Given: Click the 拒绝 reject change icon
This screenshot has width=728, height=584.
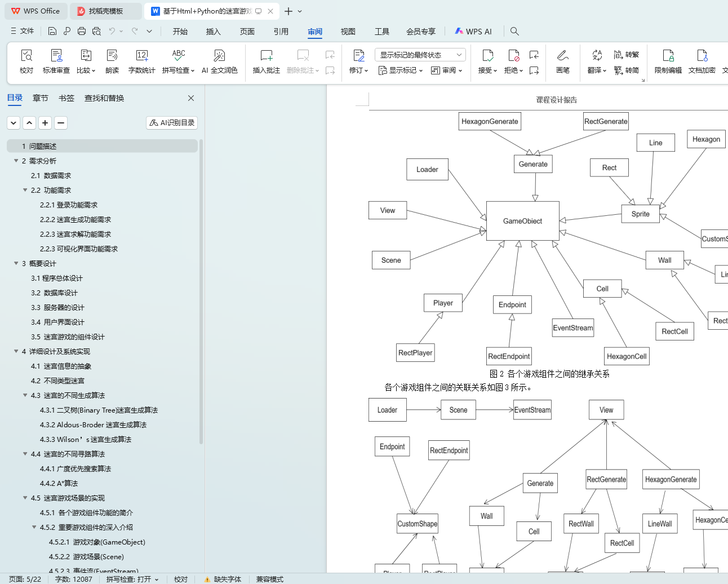Looking at the screenshot, I should click(x=513, y=55).
